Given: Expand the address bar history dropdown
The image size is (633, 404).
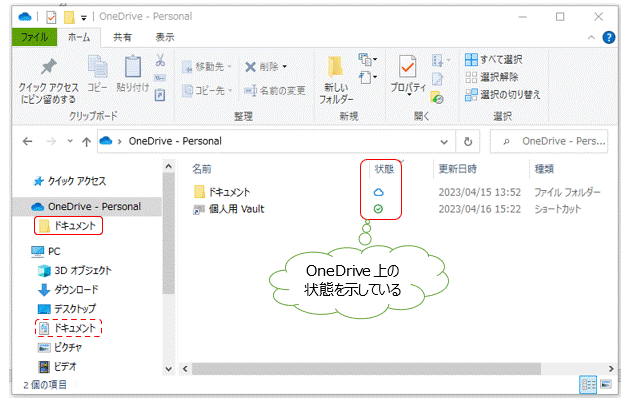Looking at the screenshot, I should click(x=444, y=142).
